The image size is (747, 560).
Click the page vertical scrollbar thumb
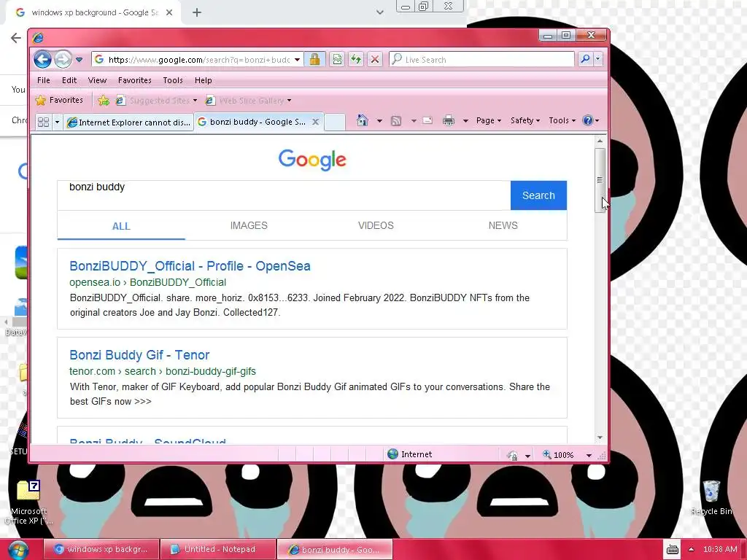tap(600, 180)
